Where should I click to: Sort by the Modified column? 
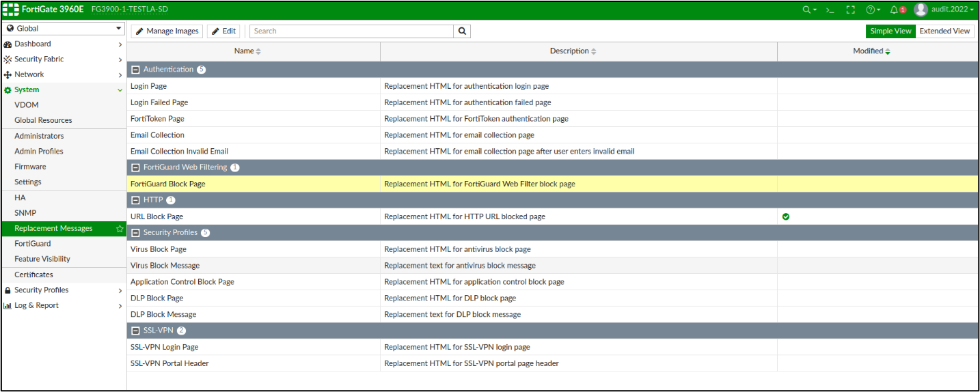[877, 51]
